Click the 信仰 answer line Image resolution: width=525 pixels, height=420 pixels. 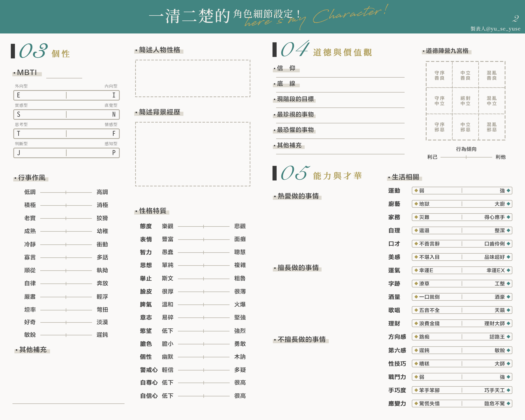340,77
